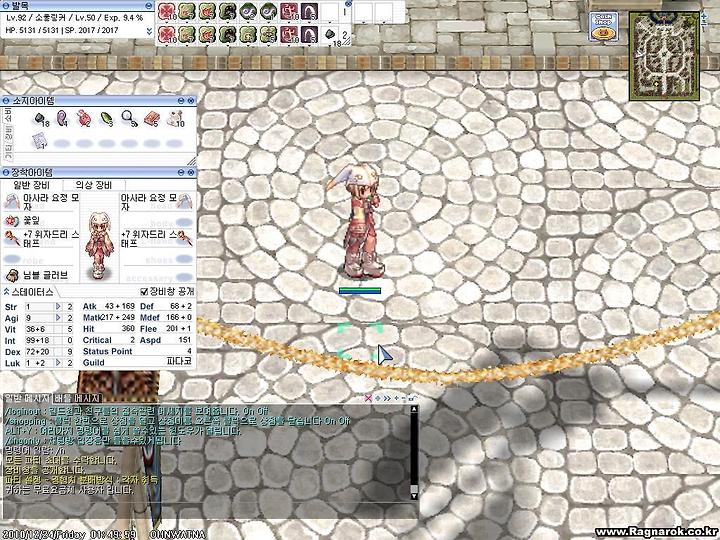The height and width of the screenshot is (540, 720).
Task: Switch to the 의상 장비 tab
Action: [x=94, y=185]
